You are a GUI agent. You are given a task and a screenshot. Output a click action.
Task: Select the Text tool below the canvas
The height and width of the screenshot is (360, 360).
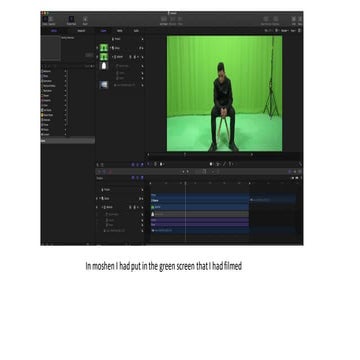click(231, 164)
